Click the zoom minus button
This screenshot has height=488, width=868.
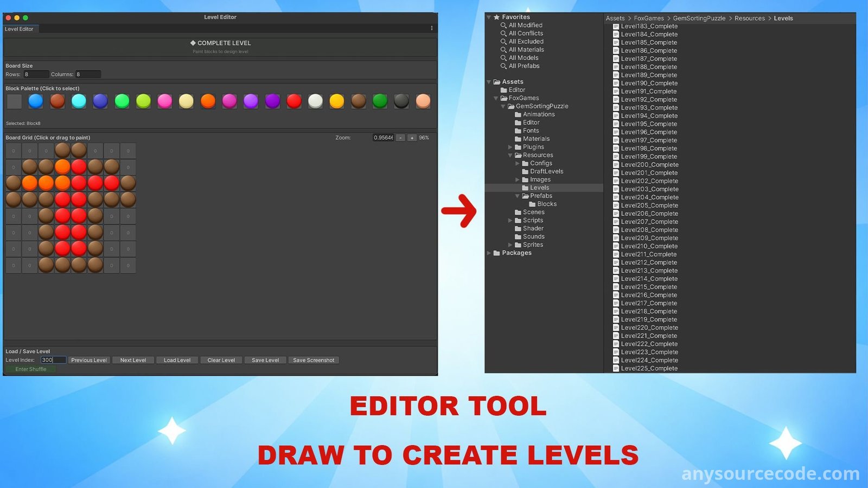[x=400, y=138]
